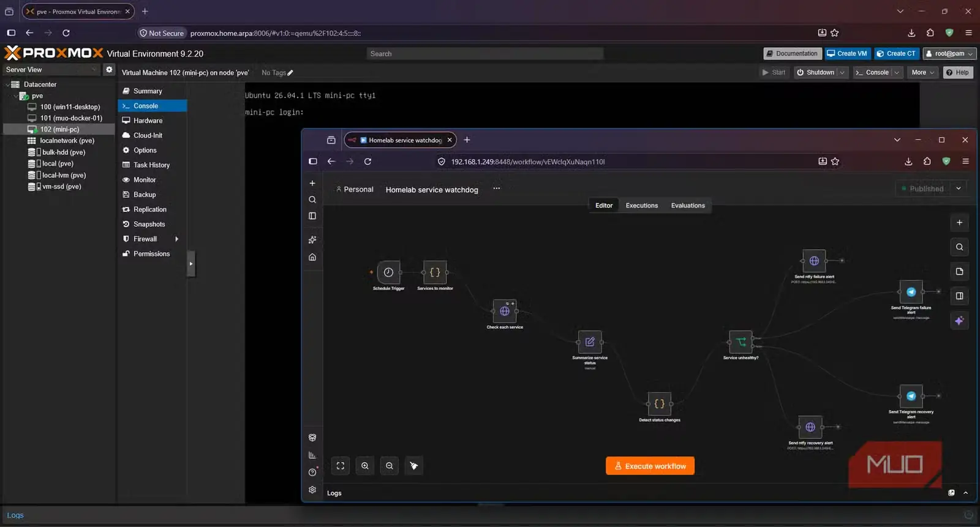Open the n8n settings gear icon

(x=312, y=490)
